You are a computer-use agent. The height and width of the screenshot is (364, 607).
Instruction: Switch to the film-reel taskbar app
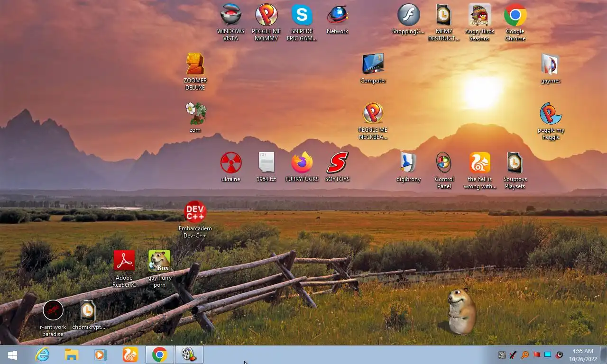coord(189,355)
